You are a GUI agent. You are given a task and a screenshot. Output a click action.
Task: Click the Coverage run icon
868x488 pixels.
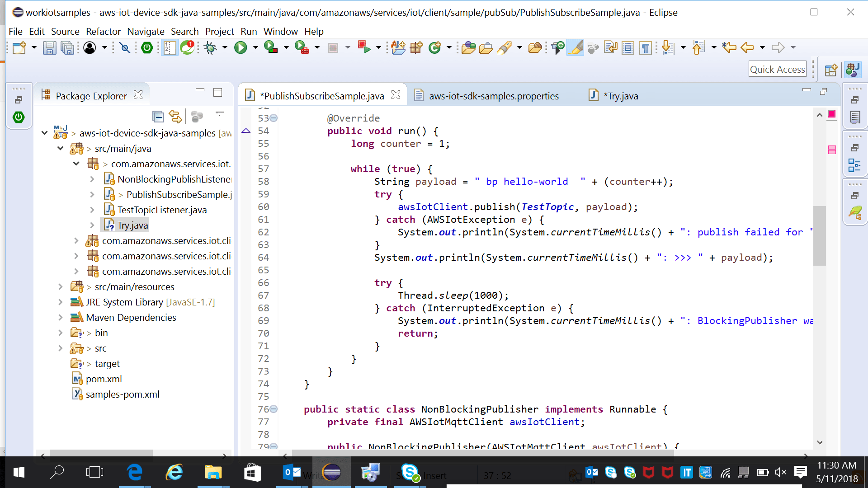click(271, 47)
